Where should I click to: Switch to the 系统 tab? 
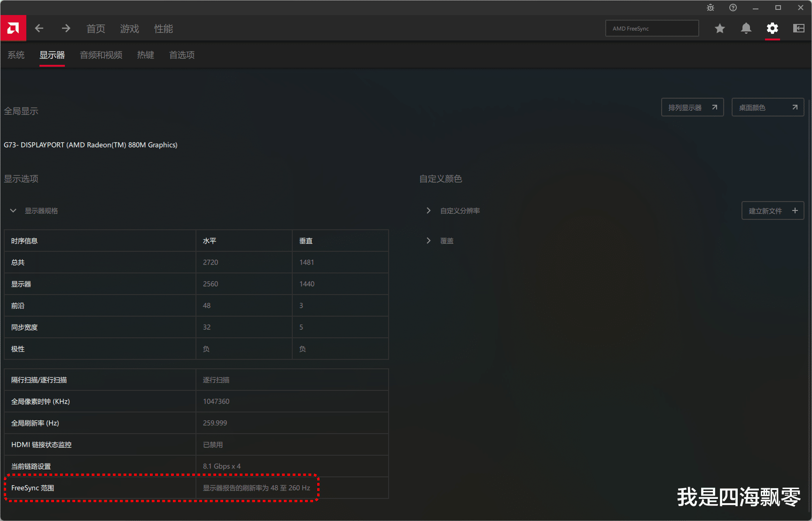[16, 55]
